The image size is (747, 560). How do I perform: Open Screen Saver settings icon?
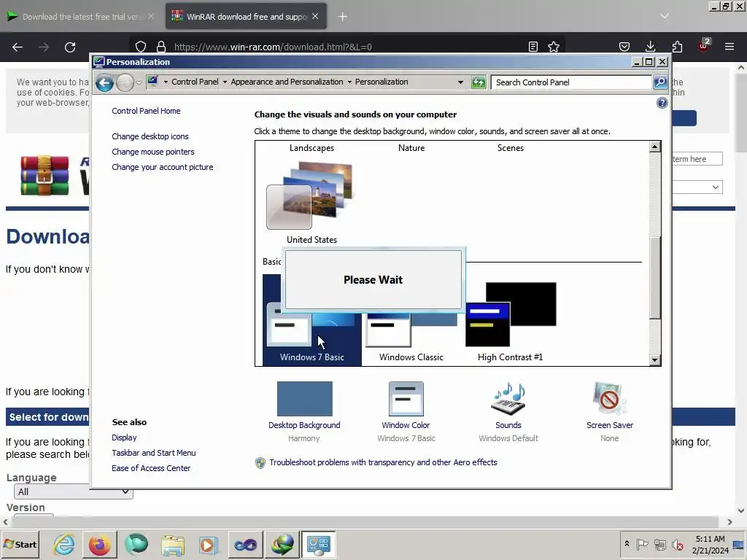click(x=609, y=399)
